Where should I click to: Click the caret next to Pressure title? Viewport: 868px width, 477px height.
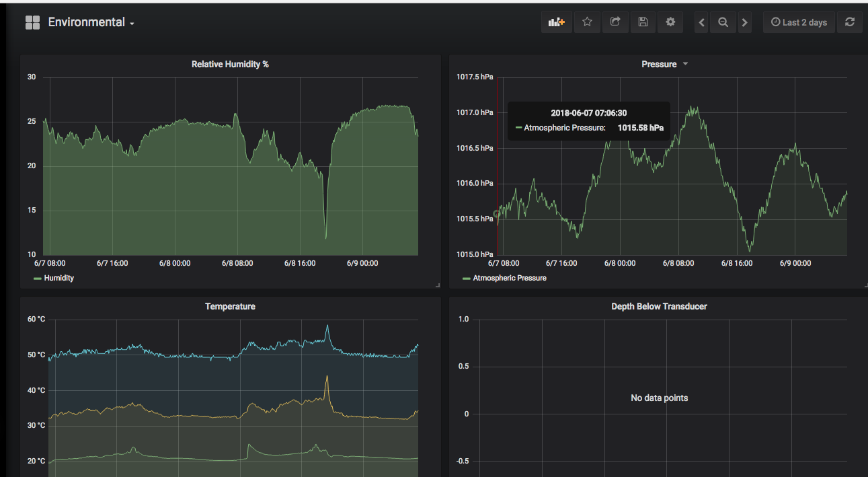pyautogui.click(x=685, y=64)
